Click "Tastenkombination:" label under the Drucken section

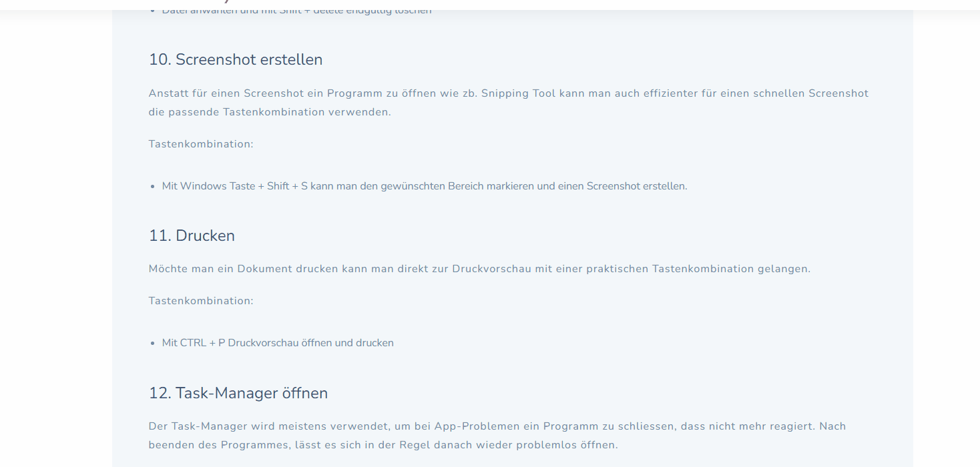[x=201, y=301]
